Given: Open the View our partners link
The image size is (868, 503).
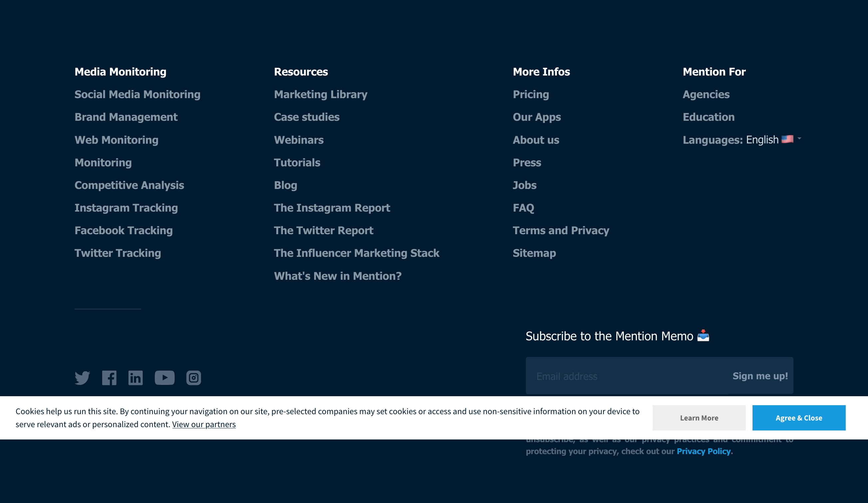Looking at the screenshot, I should (x=204, y=424).
